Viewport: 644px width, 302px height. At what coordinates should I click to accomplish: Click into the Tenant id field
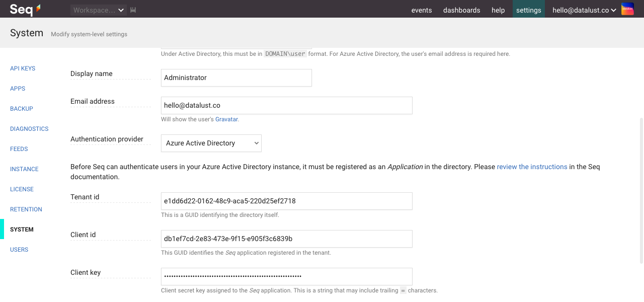(x=287, y=201)
